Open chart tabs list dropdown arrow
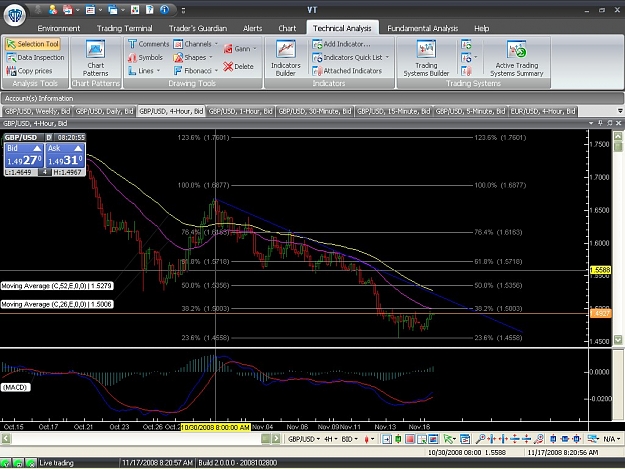Viewport: 625px width, 469px height. click(x=620, y=111)
